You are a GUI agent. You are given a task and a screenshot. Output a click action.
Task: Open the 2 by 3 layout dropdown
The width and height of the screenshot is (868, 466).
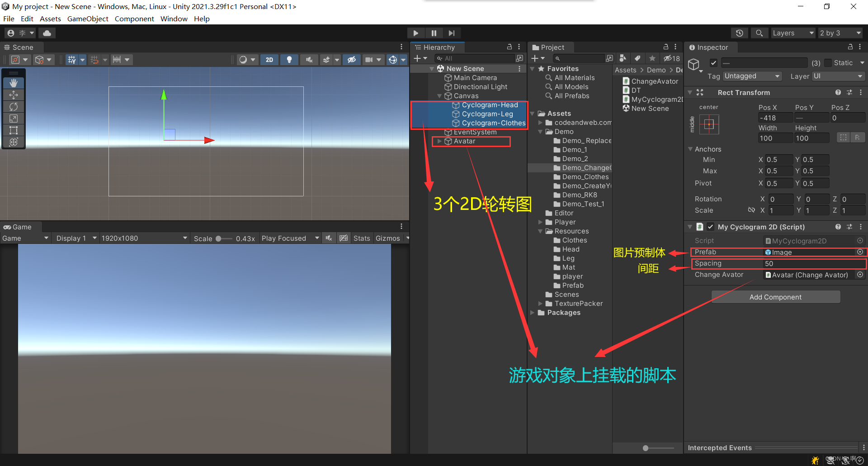click(x=840, y=33)
